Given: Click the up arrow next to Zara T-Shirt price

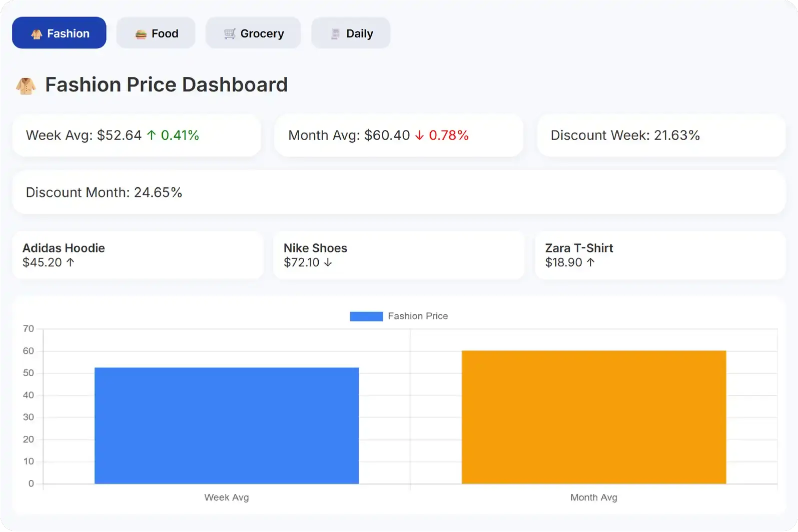Looking at the screenshot, I should (590, 262).
